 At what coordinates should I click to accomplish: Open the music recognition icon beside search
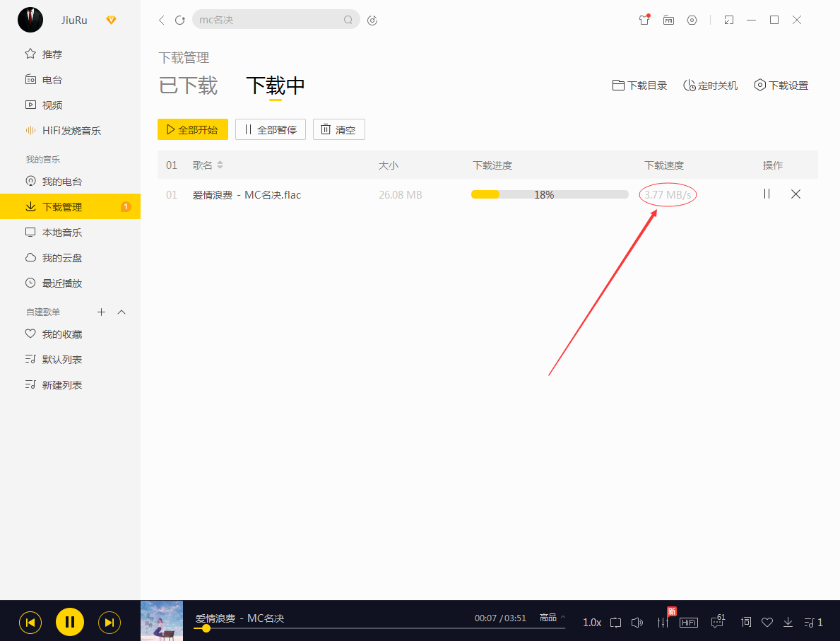pos(372,20)
